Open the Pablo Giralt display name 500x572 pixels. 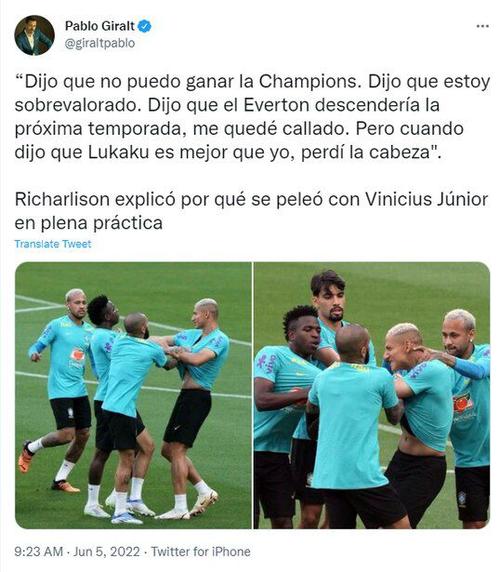click(x=100, y=26)
